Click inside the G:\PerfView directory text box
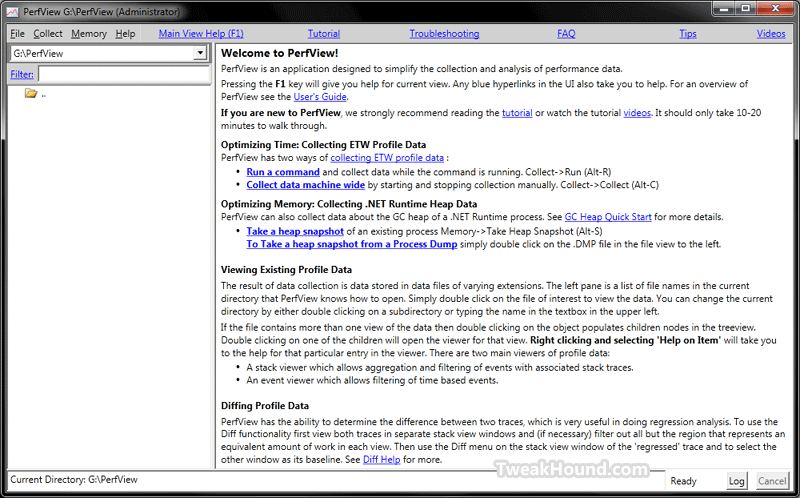800x498 pixels. (x=103, y=53)
